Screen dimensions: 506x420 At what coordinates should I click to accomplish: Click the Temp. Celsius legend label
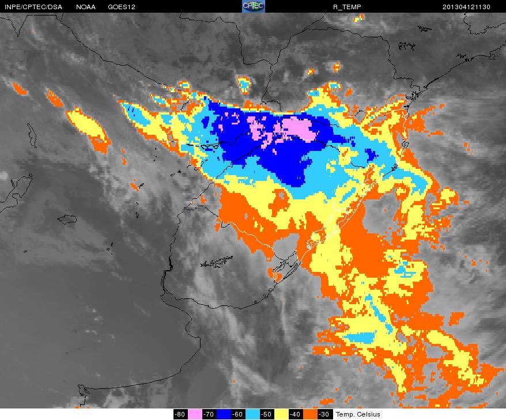coord(358,414)
